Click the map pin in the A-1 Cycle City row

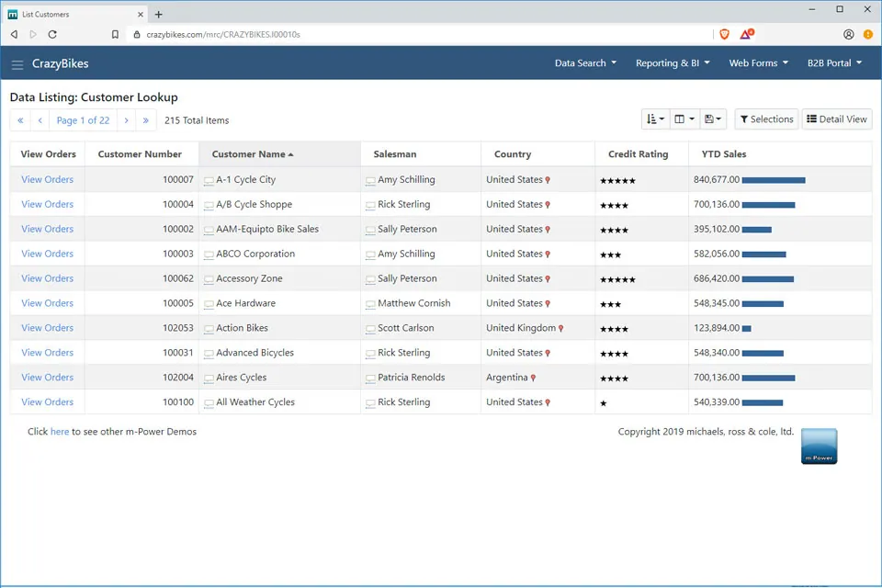[548, 180]
